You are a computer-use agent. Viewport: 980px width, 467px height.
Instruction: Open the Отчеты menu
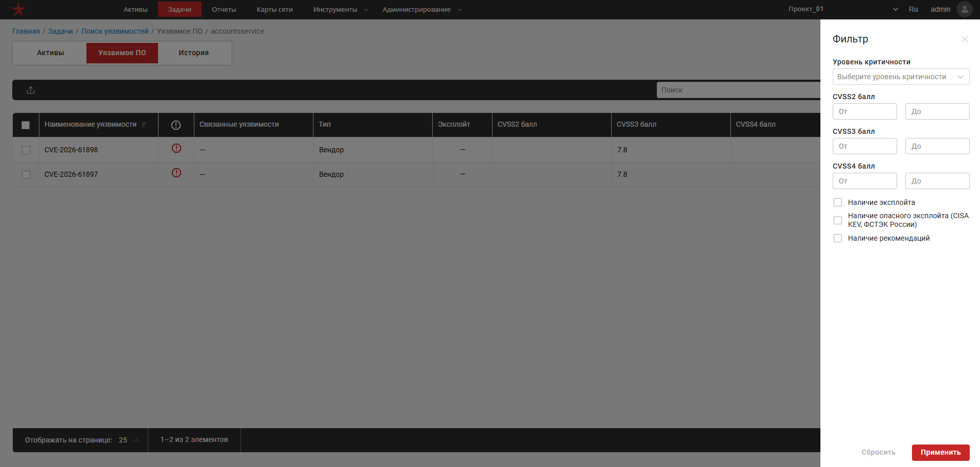pyautogui.click(x=224, y=10)
